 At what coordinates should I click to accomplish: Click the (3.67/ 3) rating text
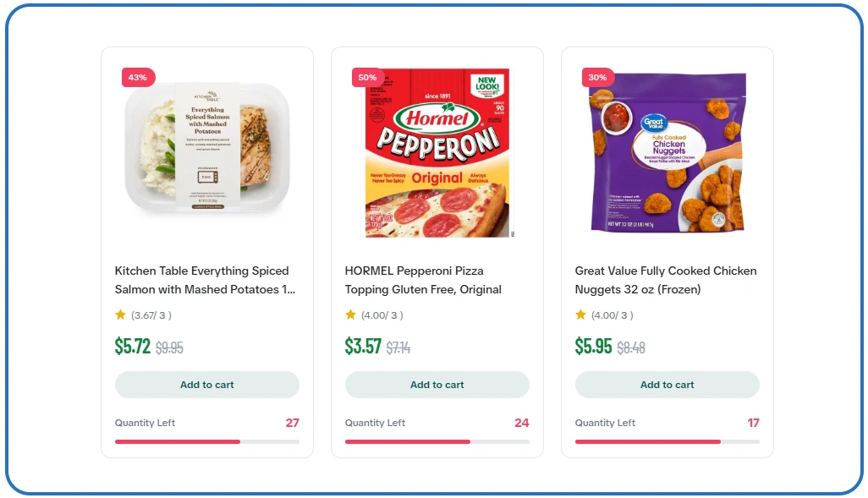pyautogui.click(x=151, y=315)
